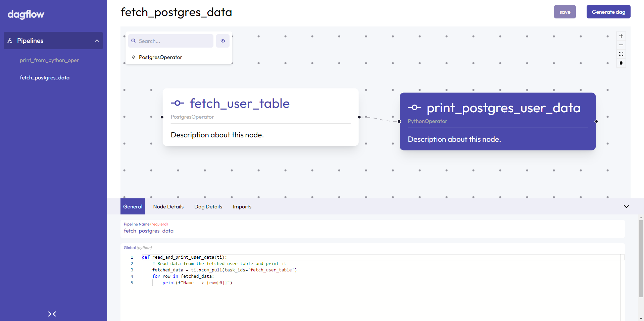
Task: Click the save button
Action: tap(565, 12)
